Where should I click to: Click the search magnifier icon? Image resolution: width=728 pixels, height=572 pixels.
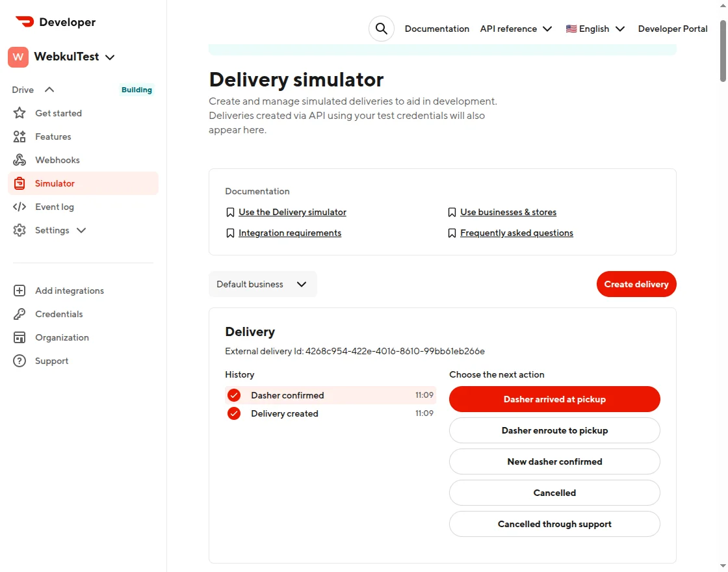click(x=382, y=29)
